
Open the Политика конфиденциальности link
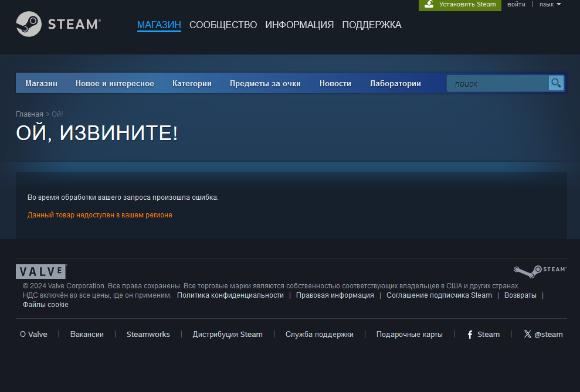(230, 295)
